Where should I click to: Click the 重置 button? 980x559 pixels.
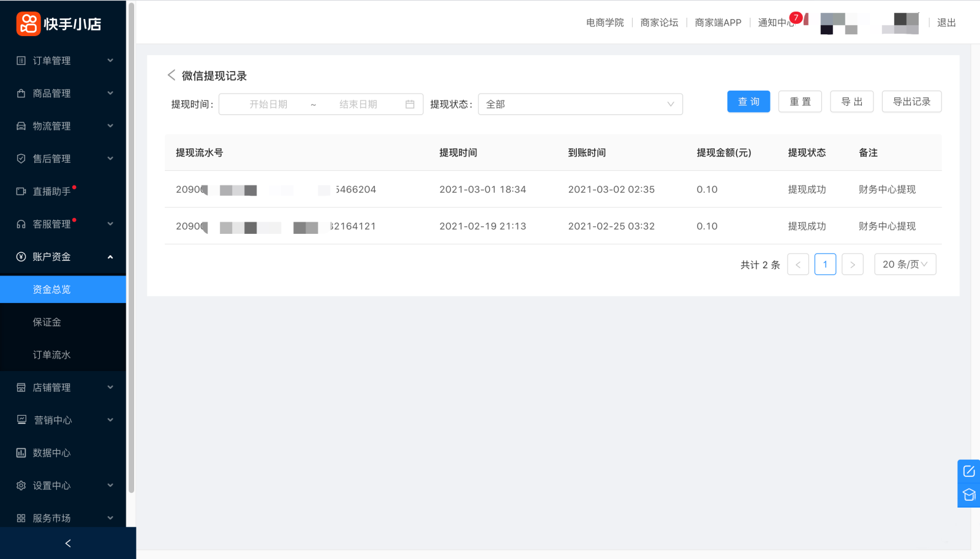800,102
